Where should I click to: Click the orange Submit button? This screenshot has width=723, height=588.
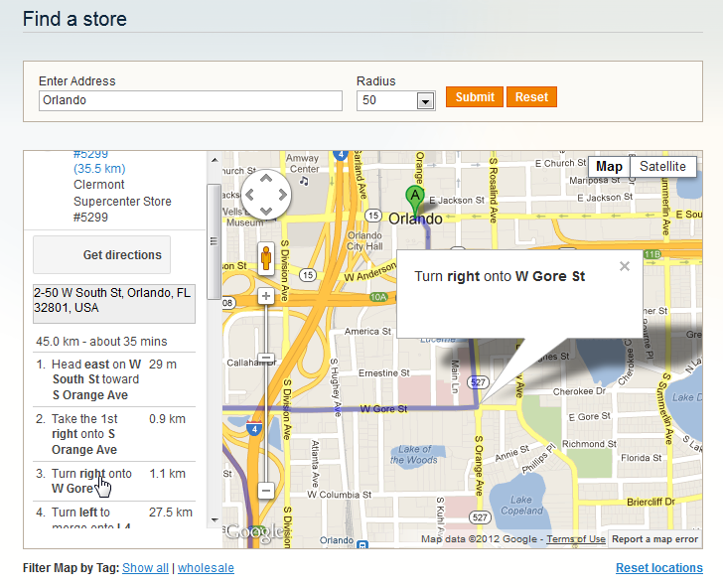click(x=475, y=97)
